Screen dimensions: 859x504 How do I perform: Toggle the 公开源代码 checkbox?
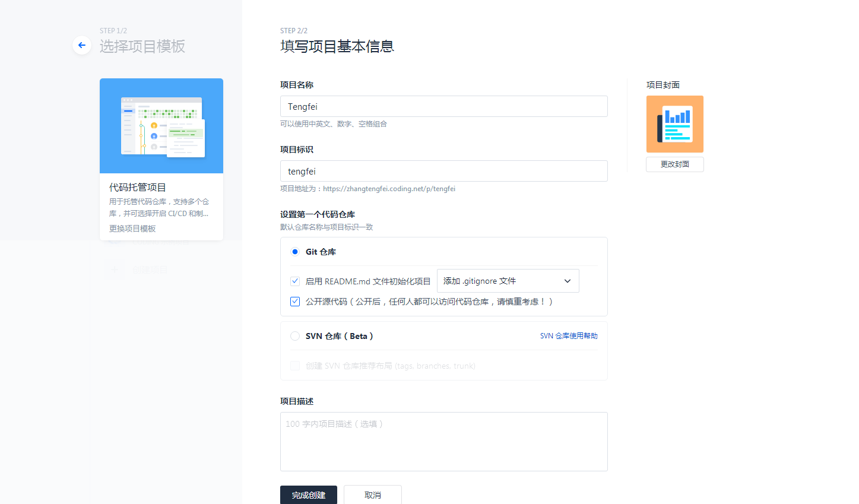pyautogui.click(x=295, y=302)
